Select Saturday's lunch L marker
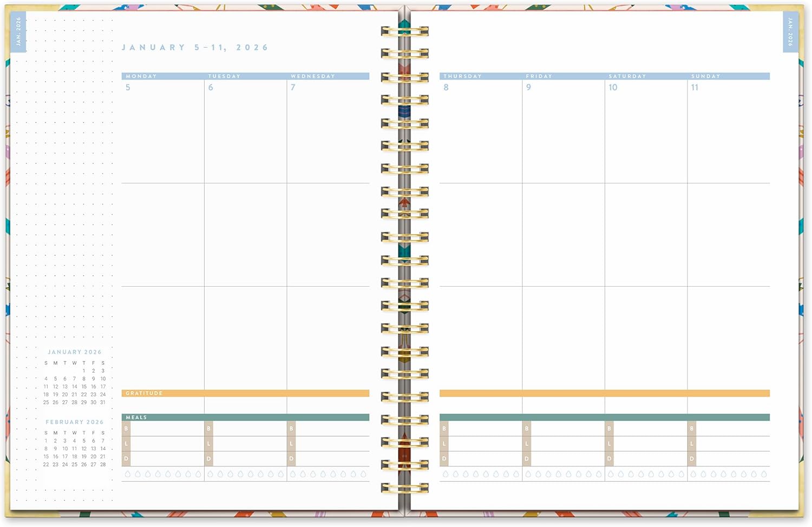Screen dimensions: 812x527 pos(609,444)
